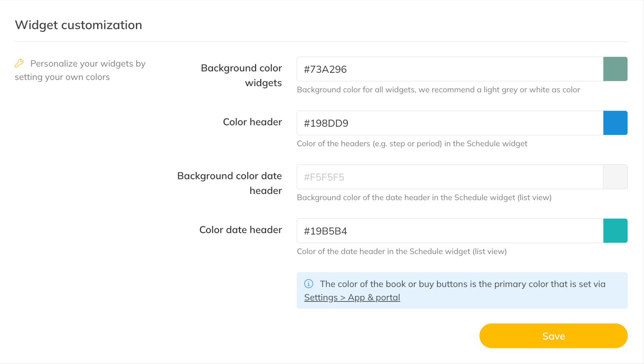Viewport: 644px width, 364px height.
Task: Focus the #73A296 hex input field
Action: [x=449, y=69]
